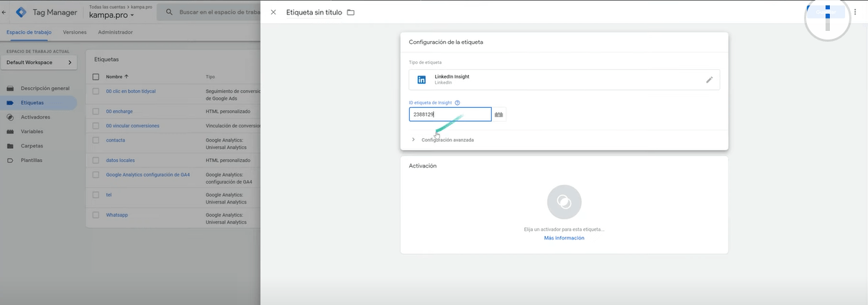Viewport: 868px width, 305px height.
Task: Check the Whatsapp row
Action: click(96, 215)
